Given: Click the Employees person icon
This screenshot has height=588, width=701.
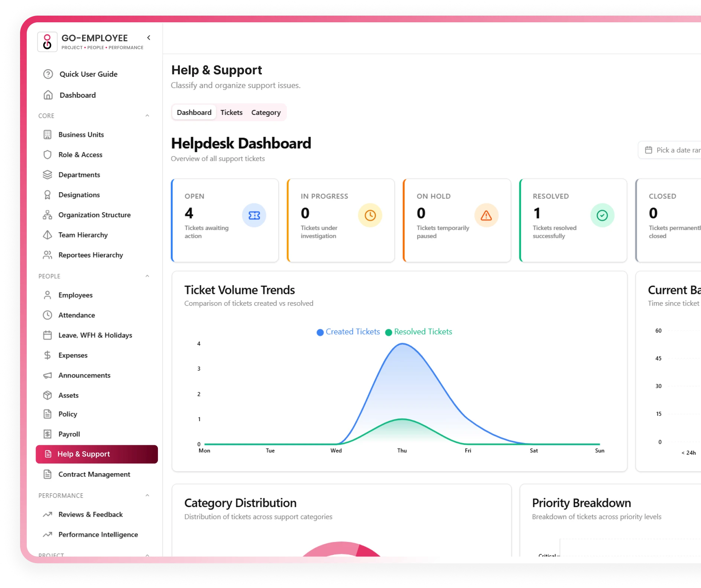Looking at the screenshot, I should (48, 295).
